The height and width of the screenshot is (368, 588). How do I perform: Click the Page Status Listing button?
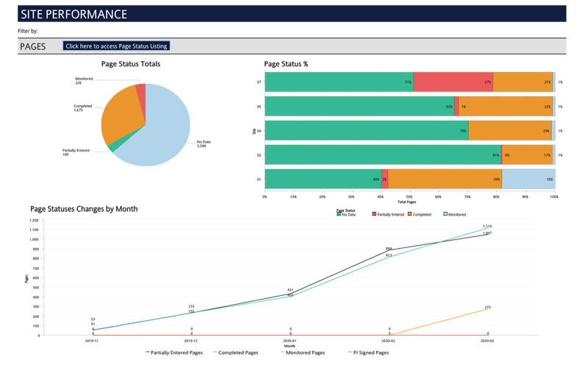pyautogui.click(x=116, y=46)
